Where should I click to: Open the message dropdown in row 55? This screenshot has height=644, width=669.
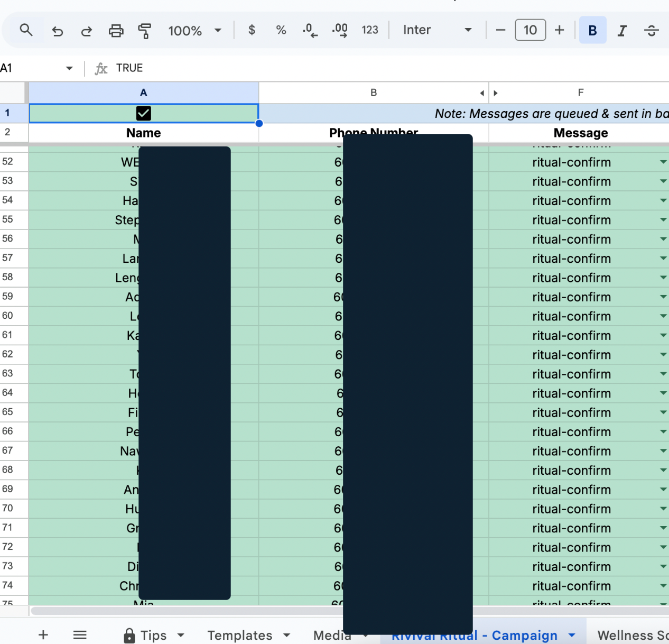663,220
